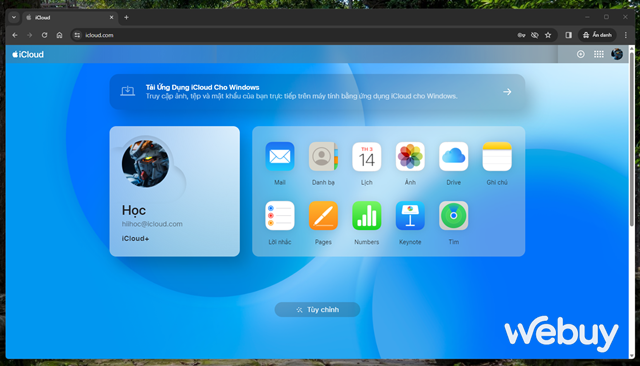The width and height of the screenshot is (640, 366).
Task: Click the hiihoc@icloud.com email text
Action: click(152, 224)
